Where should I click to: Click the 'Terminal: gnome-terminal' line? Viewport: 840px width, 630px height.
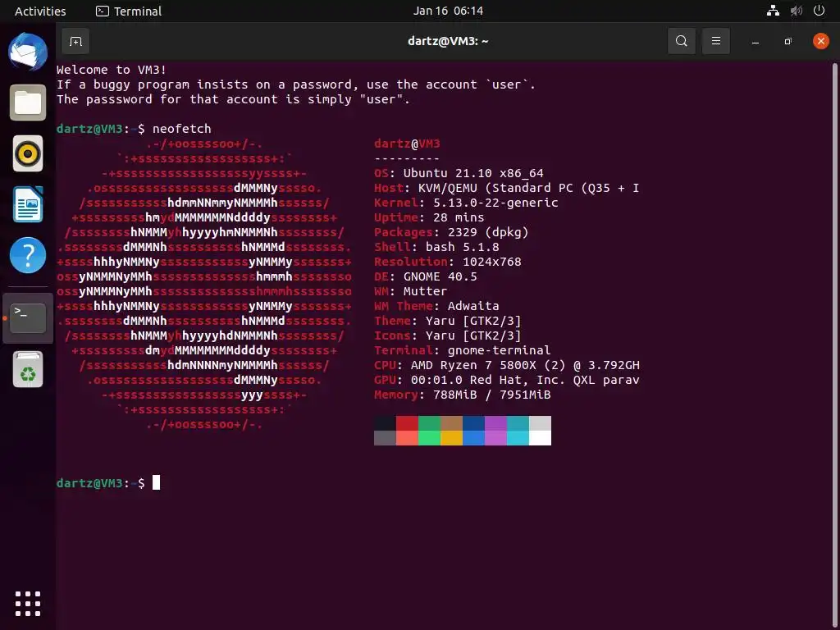point(463,350)
